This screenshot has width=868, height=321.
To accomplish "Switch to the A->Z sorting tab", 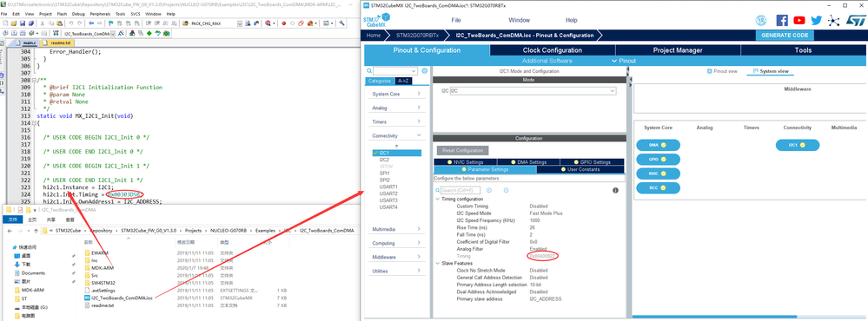I will pyautogui.click(x=403, y=81).
